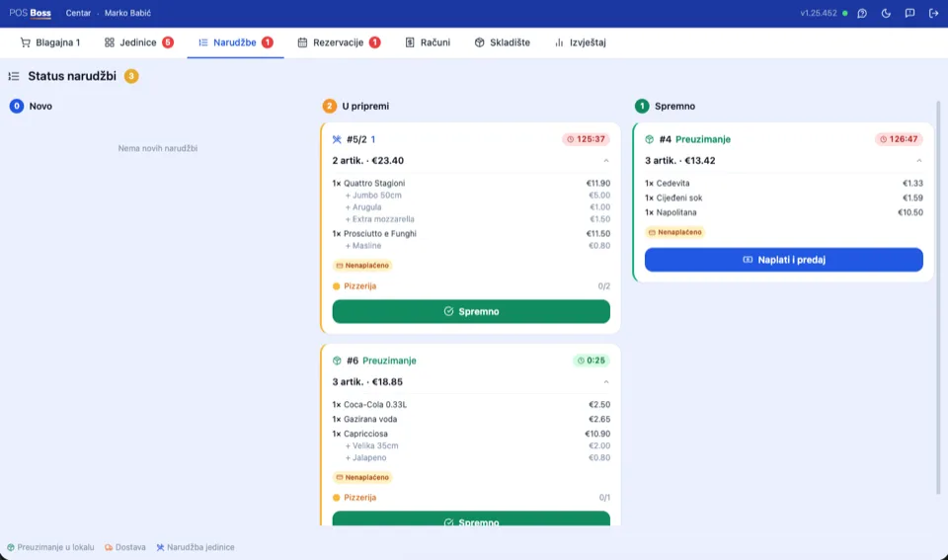Click Nenaplaćeno tag on order #5/2
The width and height of the screenshot is (948, 560).
pos(362,266)
